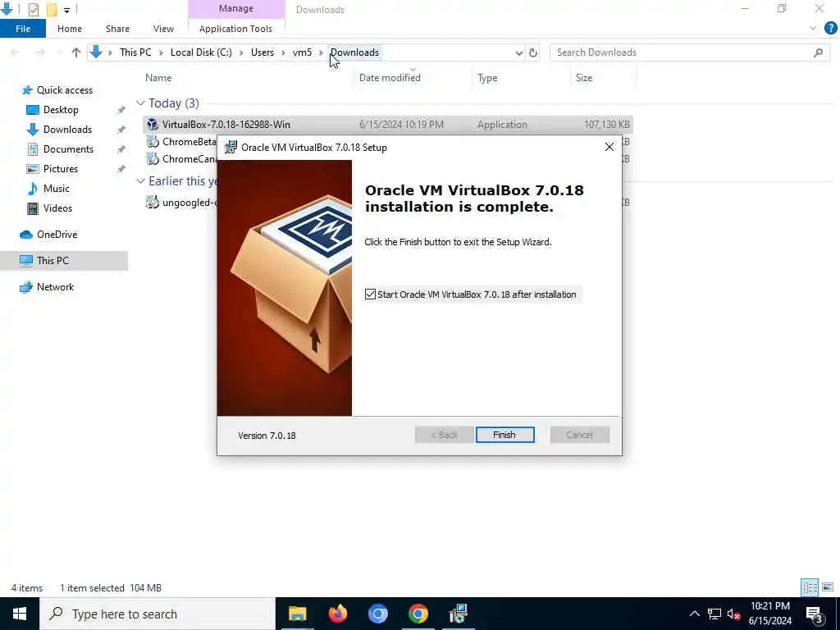Collapse the Earlier this year group
Image resolution: width=840 pixels, height=630 pixels.
click(140, 181)
